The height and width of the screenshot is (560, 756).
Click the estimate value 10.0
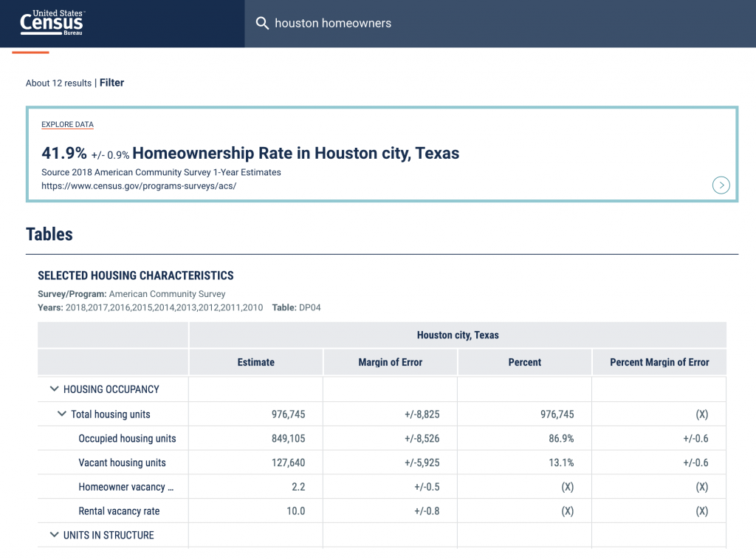pos(295,511)
